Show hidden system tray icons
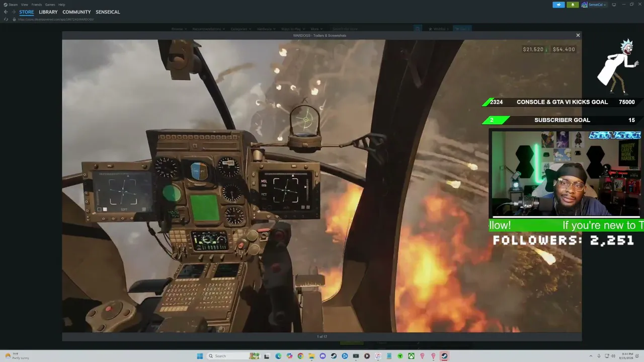The width and height of the screenshot is (644, 362). tap(591, 356)
